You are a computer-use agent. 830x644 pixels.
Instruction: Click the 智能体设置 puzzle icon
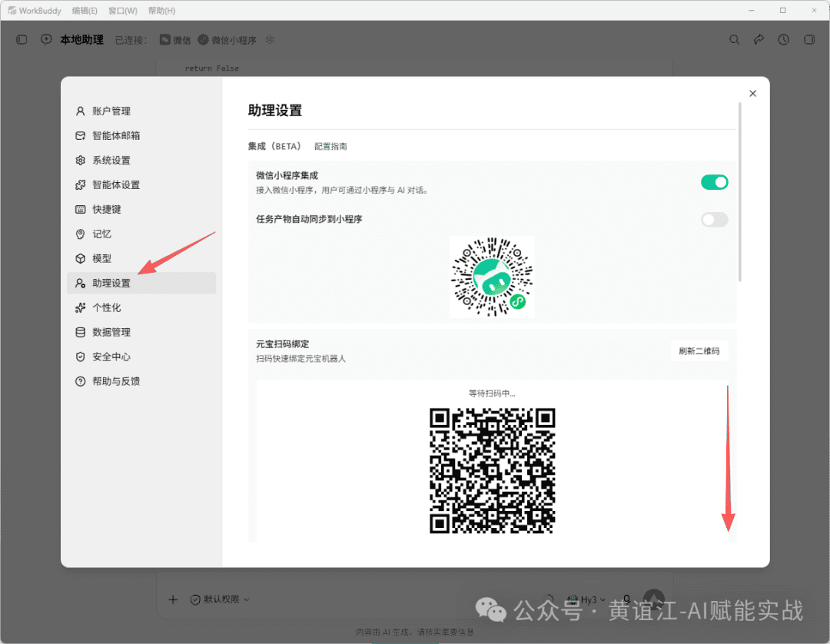pos(80,184)
